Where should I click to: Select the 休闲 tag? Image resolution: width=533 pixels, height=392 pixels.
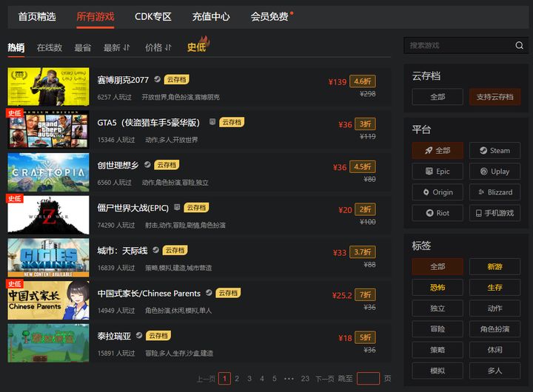pyautogui.click(x=495, y=350)
